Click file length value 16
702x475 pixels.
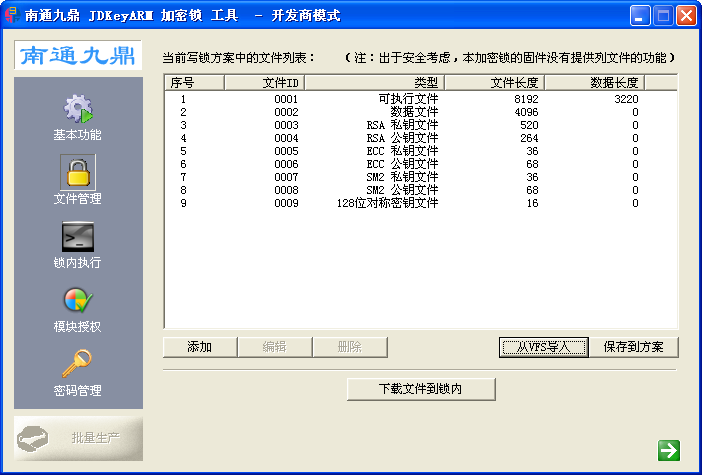[x=532, y=203]
